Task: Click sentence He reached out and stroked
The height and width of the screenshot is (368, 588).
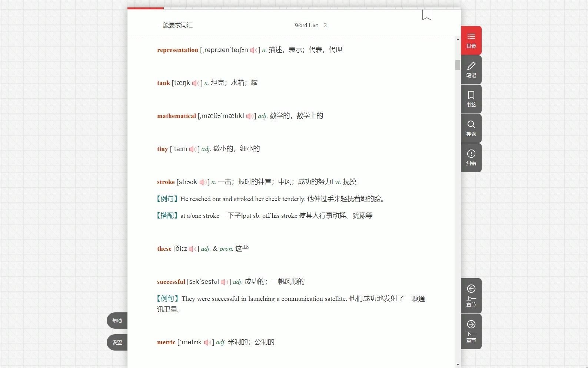Action: coord(243,199)
